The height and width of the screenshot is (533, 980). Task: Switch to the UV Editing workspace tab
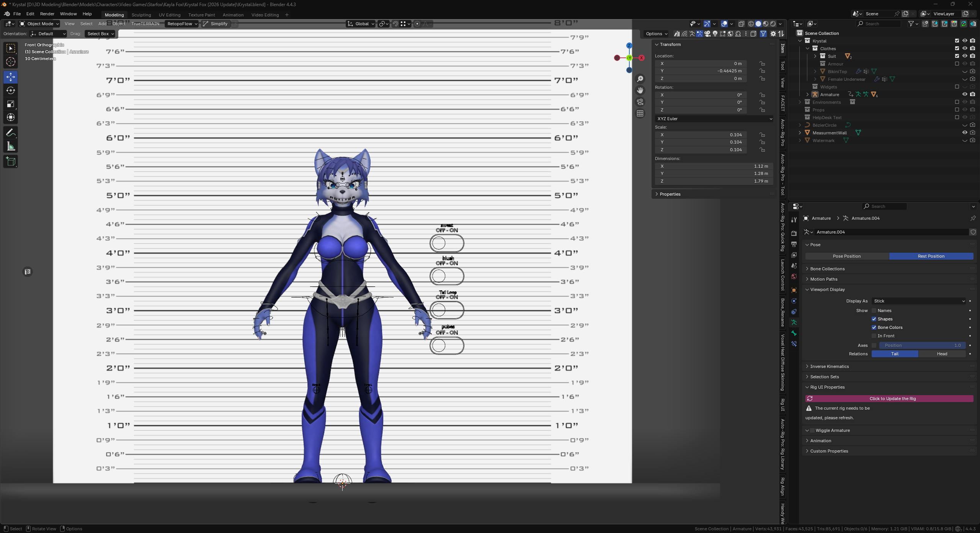pos(170,15)
